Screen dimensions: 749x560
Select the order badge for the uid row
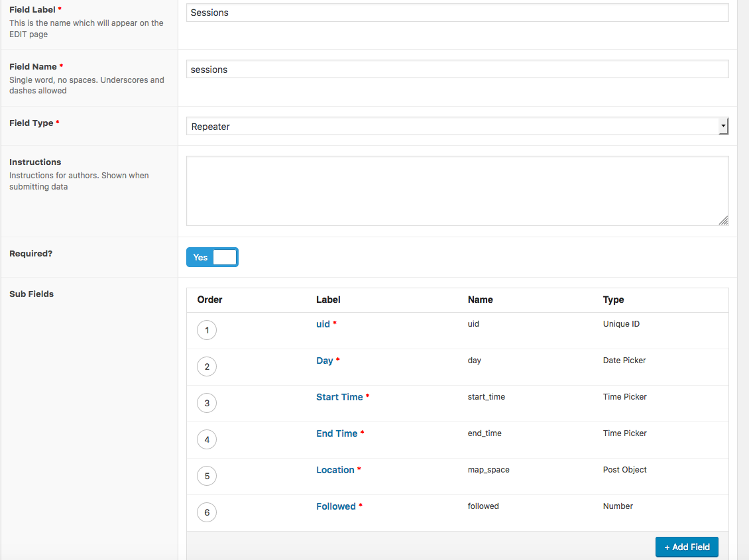(x=206, y=330)
